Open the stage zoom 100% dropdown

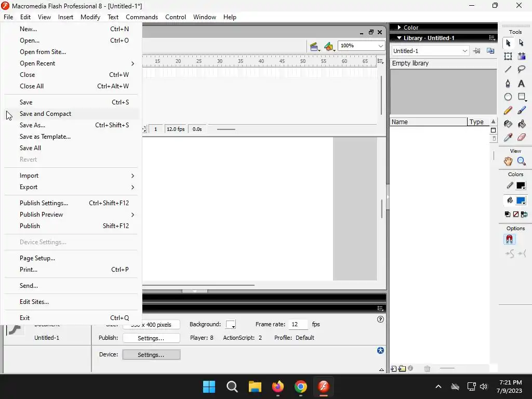click(362, 46)
